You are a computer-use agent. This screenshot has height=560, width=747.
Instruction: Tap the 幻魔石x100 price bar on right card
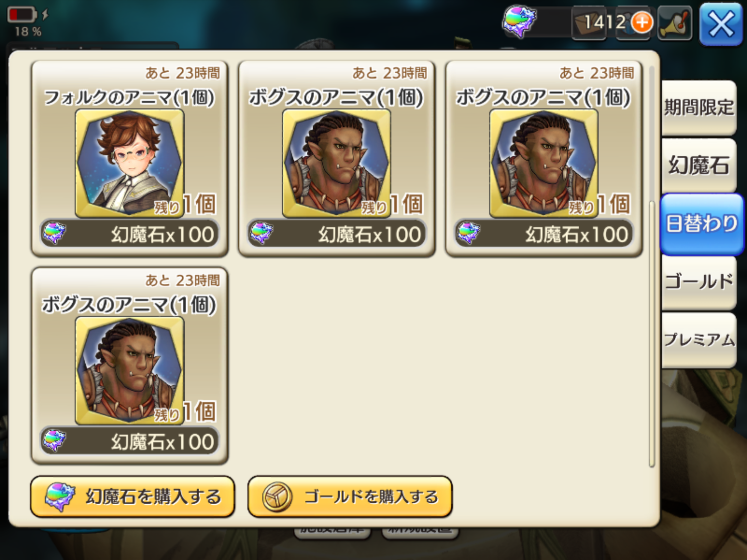click(x=544, y=234)
